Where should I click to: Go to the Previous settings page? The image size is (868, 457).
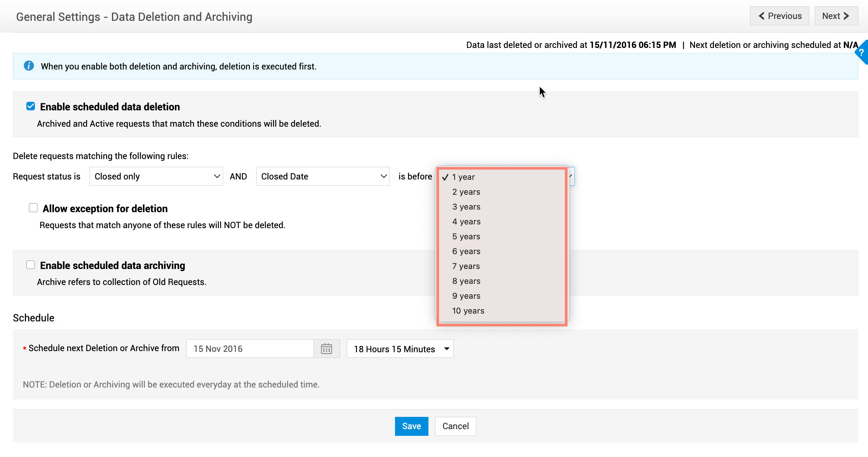pos(779,16)
